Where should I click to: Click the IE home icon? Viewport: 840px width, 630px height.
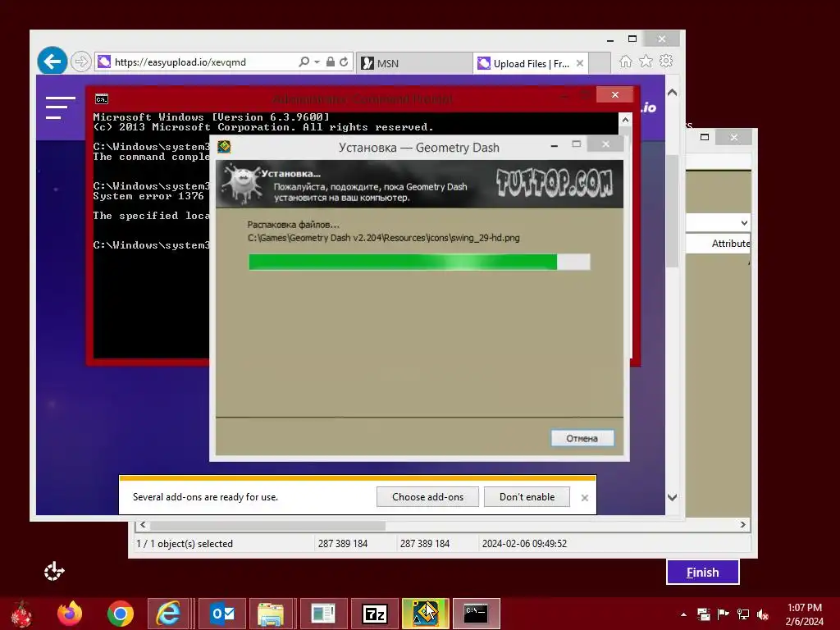point(626,61)
